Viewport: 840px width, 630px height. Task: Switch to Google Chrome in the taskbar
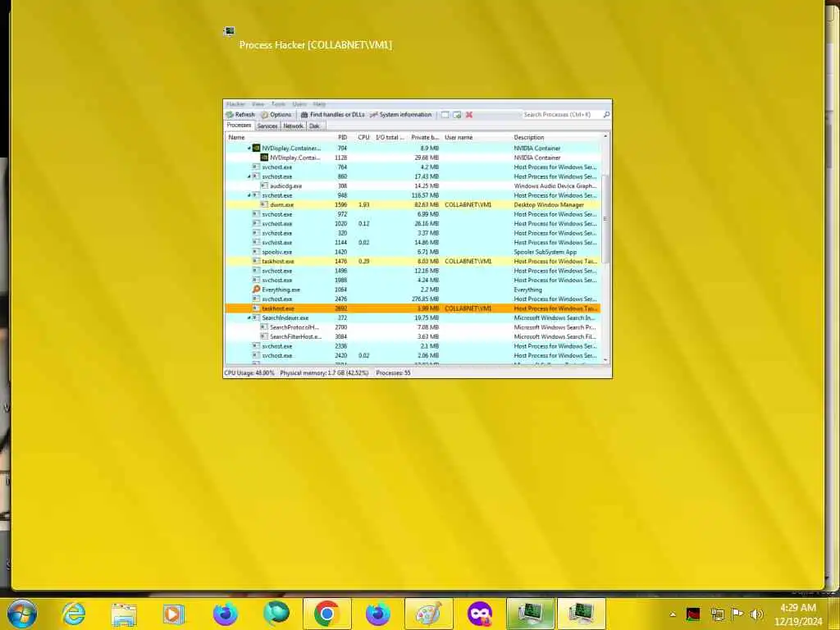pyautogui.click(x=326, y=614)
